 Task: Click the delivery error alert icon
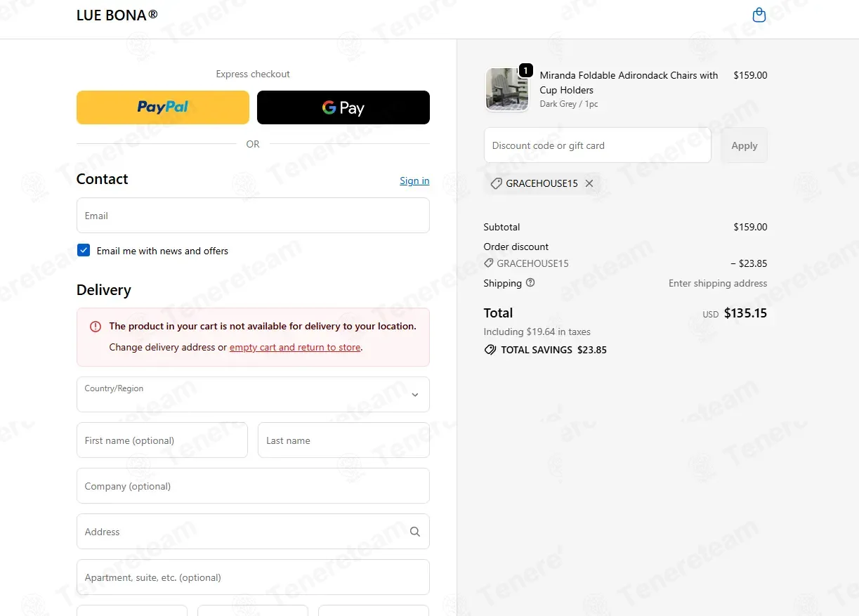coord(96,327)
